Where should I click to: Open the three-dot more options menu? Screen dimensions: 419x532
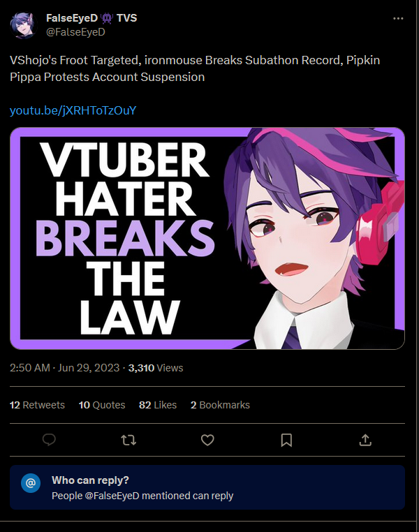[x=398, y=18]
